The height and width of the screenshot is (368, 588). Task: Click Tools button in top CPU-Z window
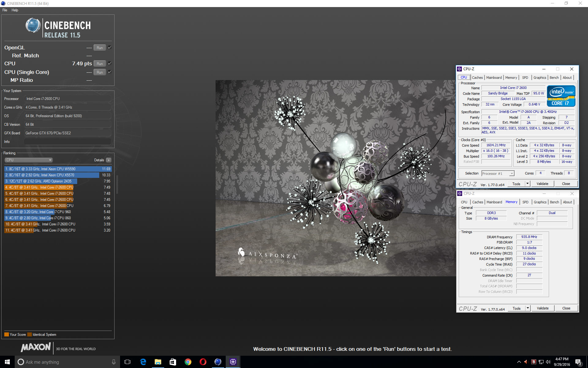(516, 184)
